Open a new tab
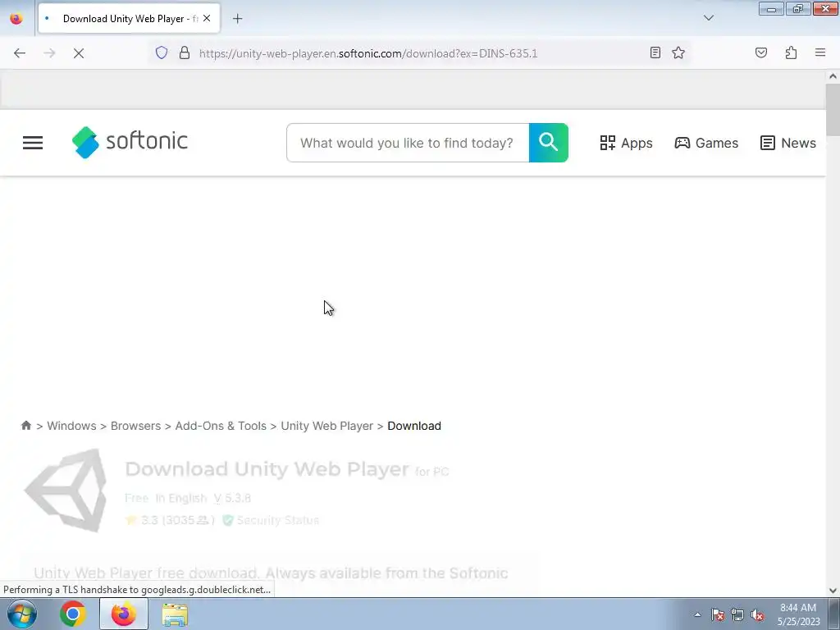Image resolution: width=840 pixels, height=630 pixels. point(238,19)
